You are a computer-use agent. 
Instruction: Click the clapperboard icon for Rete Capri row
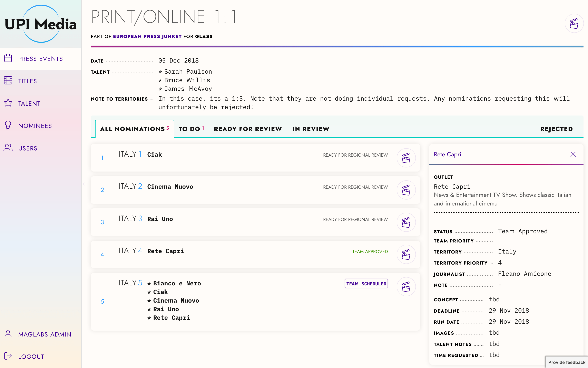coord(406,255)
